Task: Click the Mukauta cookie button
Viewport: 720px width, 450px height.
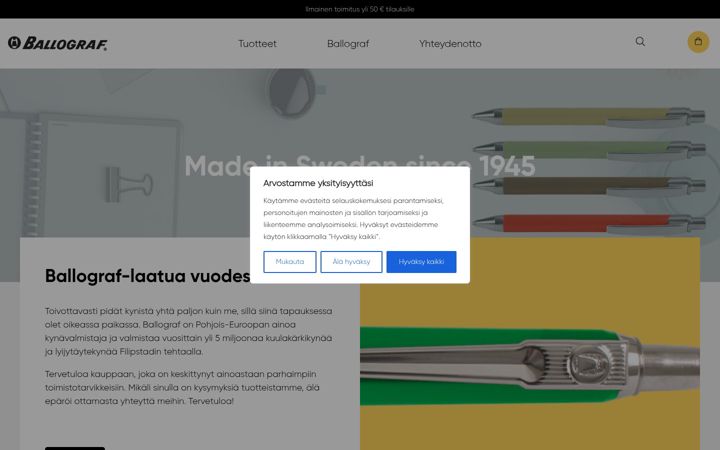Action: click(x=290, y=262)
